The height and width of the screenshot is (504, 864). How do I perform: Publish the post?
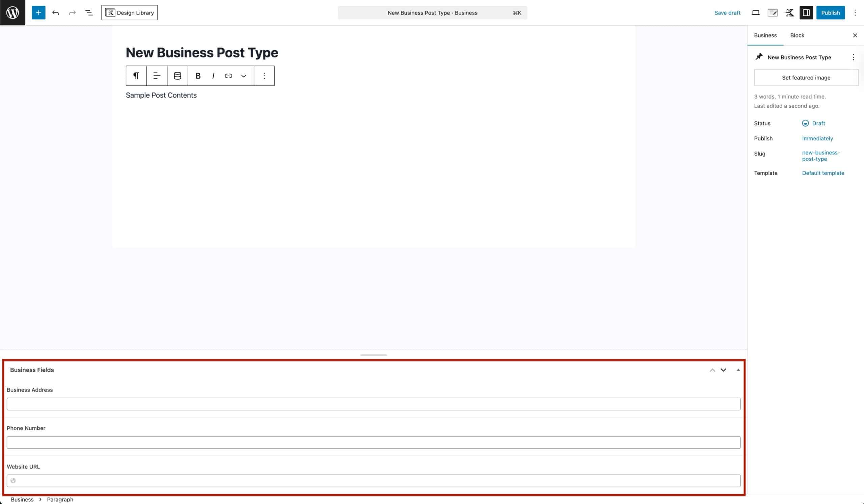coord(830,13)
